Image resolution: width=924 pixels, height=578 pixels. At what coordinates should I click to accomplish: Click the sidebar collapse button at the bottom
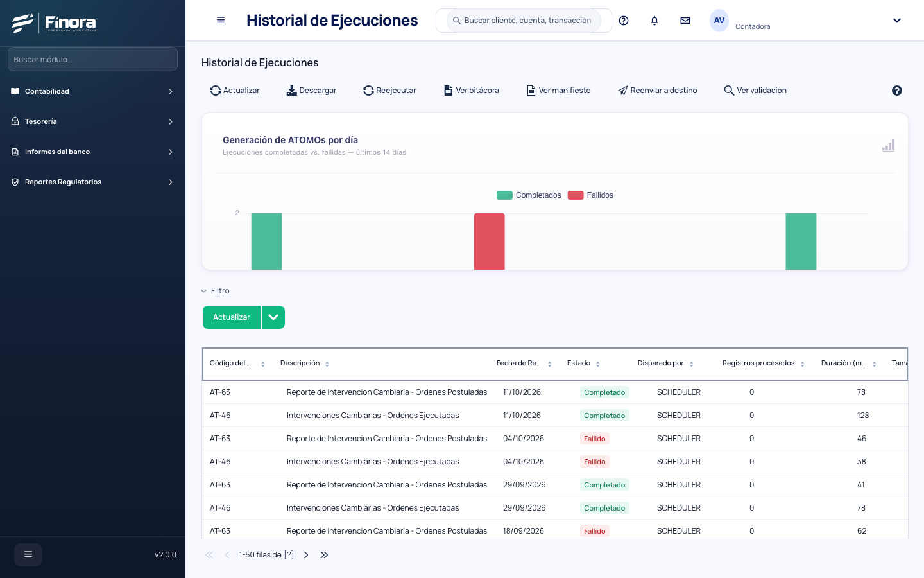pyautogui.click(x=28, y=555)
